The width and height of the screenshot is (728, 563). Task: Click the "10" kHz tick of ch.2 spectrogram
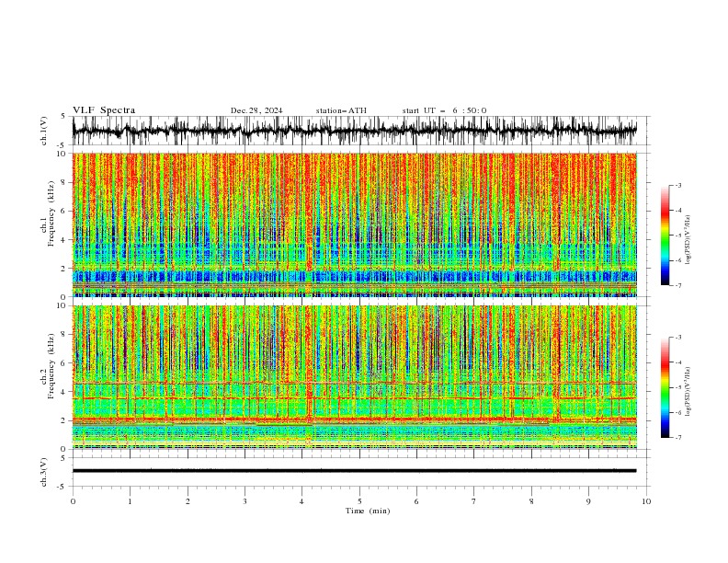click(x=63, y=305)
